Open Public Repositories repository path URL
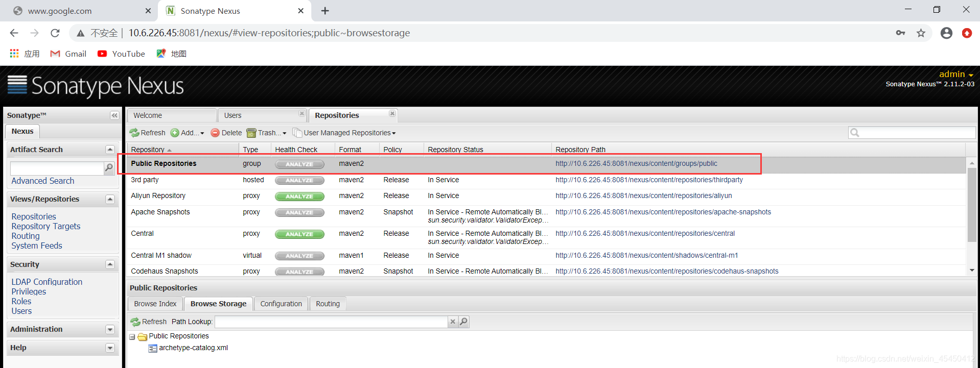980x368 pixels. 636,164
